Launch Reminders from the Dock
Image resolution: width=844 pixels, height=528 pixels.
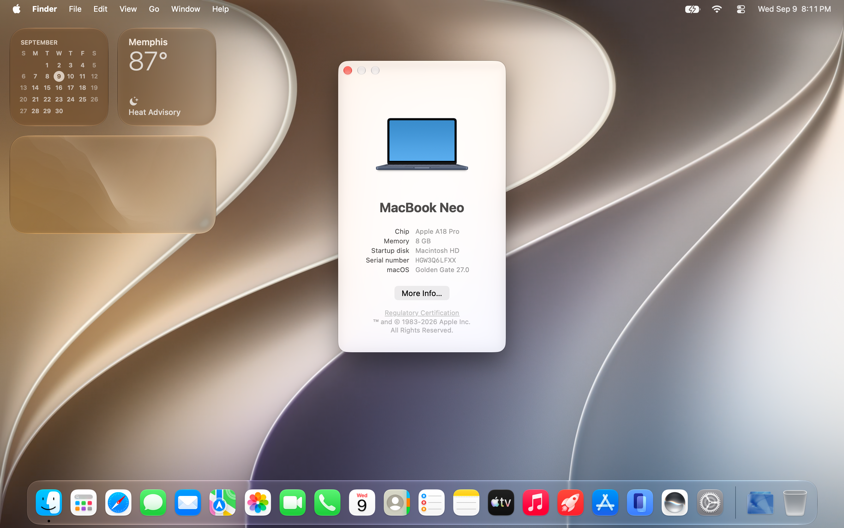(431, 503)
